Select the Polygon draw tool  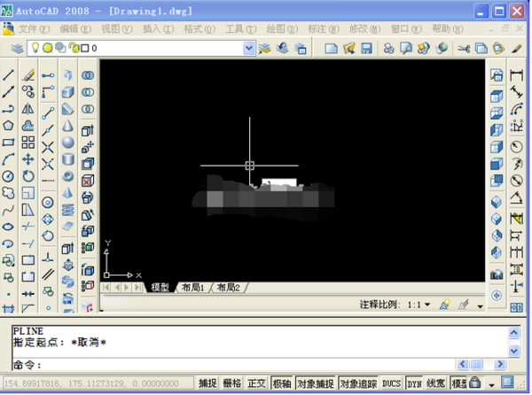pos(8,126)
